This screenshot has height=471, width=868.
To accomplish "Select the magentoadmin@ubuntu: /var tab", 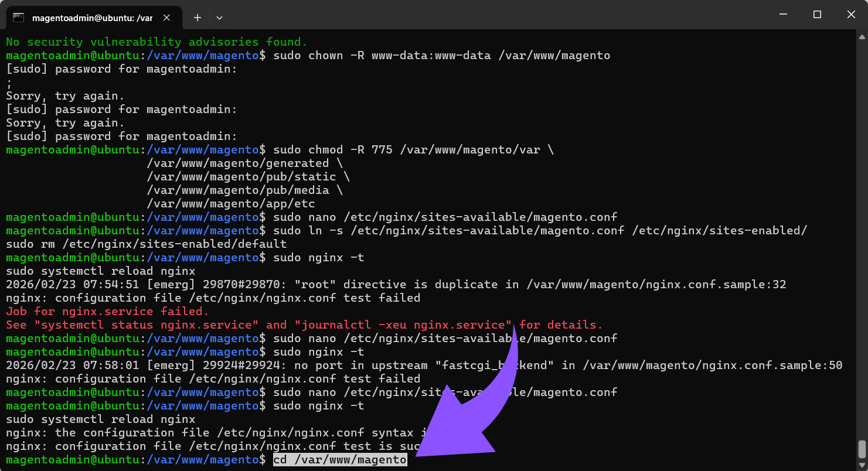I will (94, 18).
